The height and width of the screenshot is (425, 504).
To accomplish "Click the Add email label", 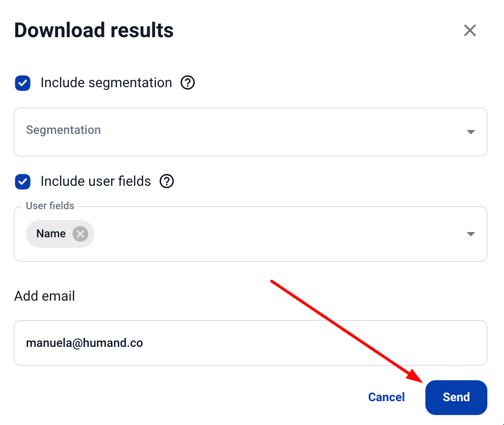I will point(45,296).
